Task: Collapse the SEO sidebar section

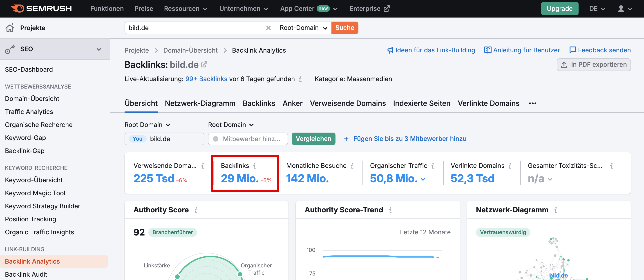Action: coord(99,49)
